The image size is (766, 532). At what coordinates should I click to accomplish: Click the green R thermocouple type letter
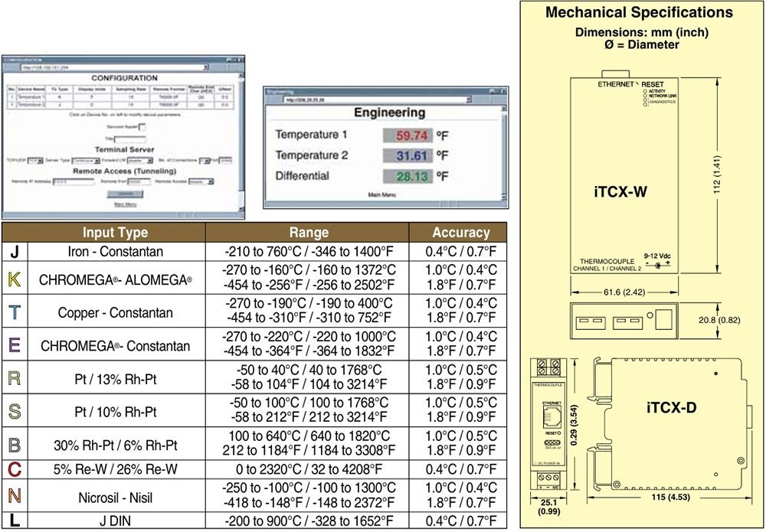(x=13, y=378)
